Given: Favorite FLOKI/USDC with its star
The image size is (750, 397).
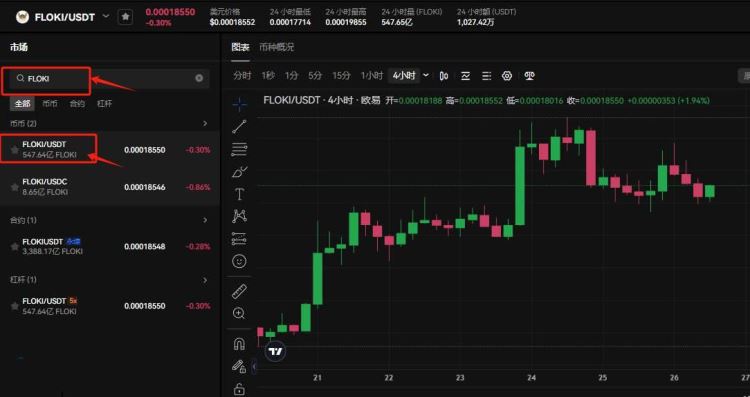Looking at the screenshot, I should (x=15, y=187).
